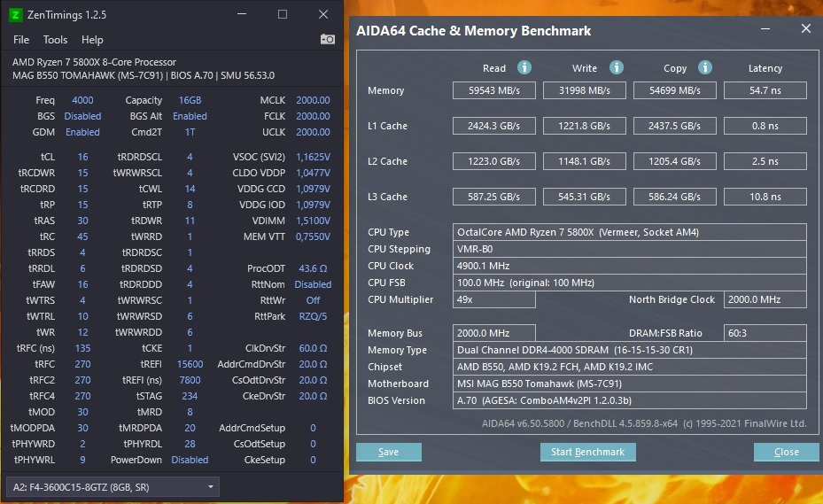This screenshot has height=504, width=823.
Task: Click the RttPark value RZQ/5
Action: click(x=313, y=316)
